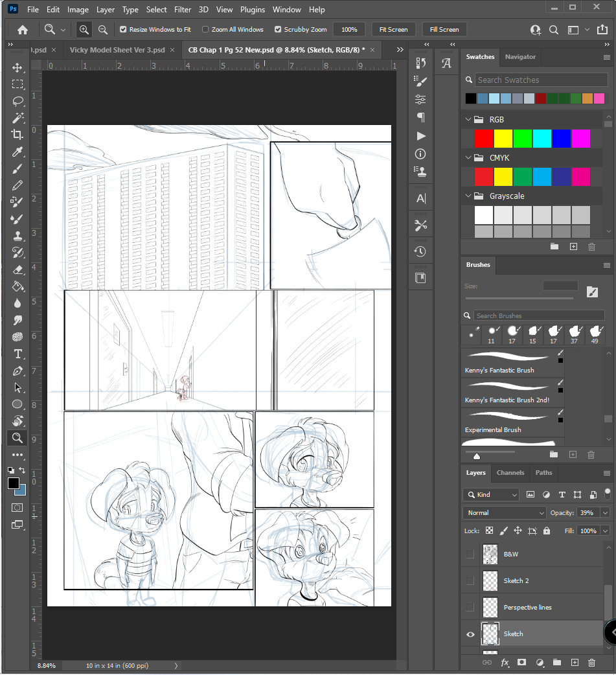The width and height of the screenshot is (616, 675).
Task: Select the Eraser tool
Action: click(17, 270)
